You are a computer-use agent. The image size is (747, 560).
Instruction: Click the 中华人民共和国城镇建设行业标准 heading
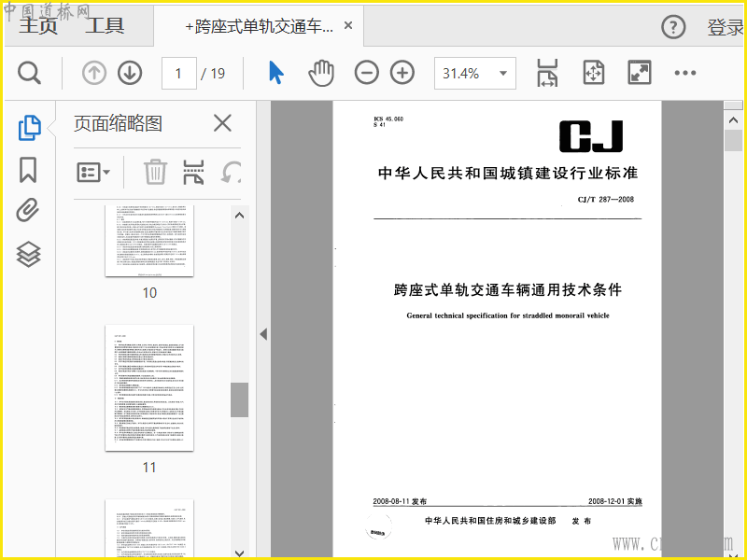tap(508, 173)
